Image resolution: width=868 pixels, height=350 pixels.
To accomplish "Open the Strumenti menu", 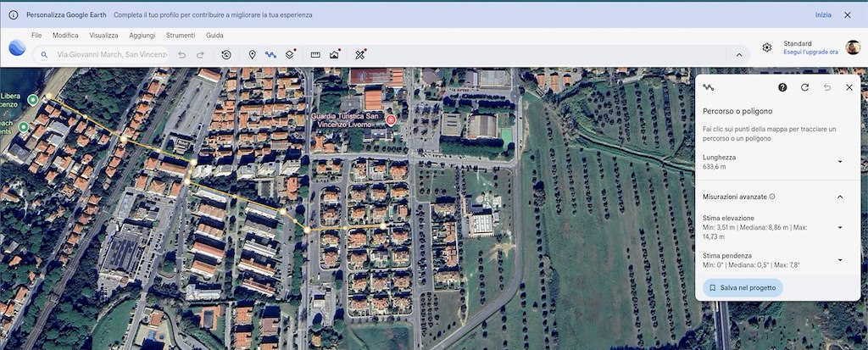I will [x=181, y=36].
